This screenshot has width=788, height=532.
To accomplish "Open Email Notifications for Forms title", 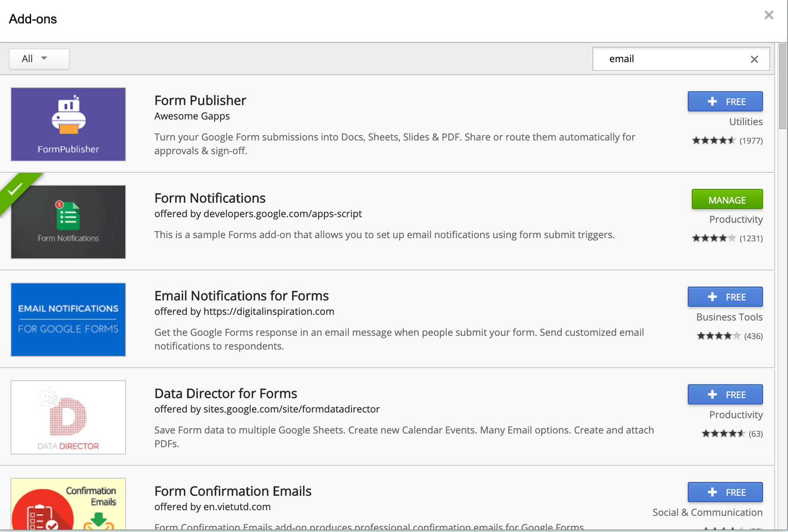I will 241,296.
